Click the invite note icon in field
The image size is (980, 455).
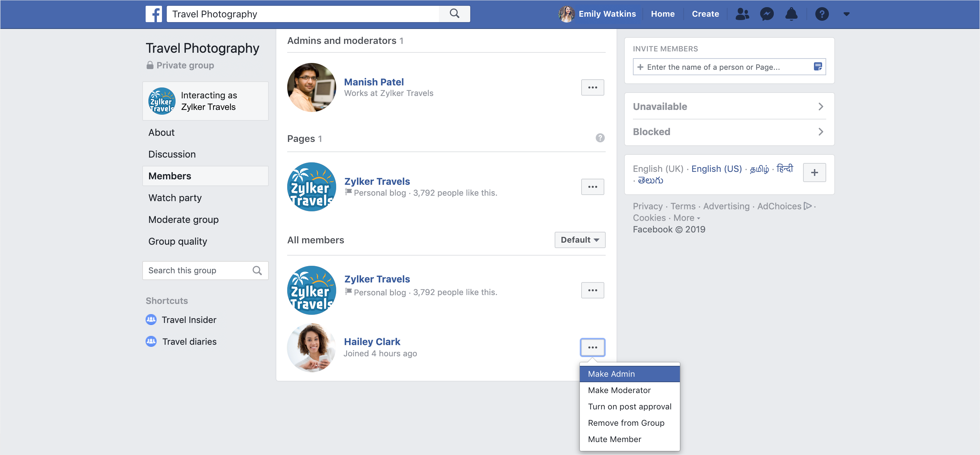(x=818, y=67)
